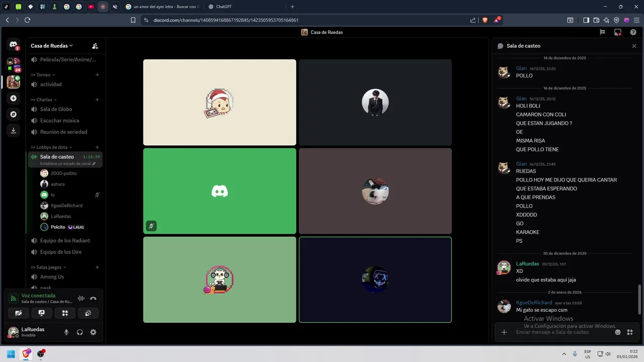
Task: Join Escuchar música voice channel
Action: tap(66, 121)
